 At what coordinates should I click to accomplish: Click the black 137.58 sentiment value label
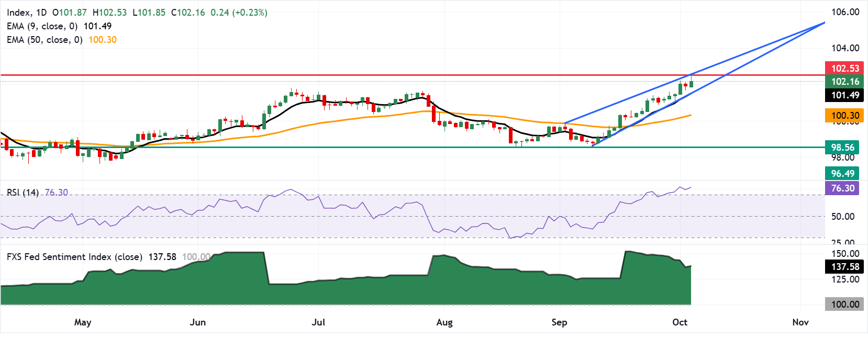pyautogui.click(x=844, y=267)
